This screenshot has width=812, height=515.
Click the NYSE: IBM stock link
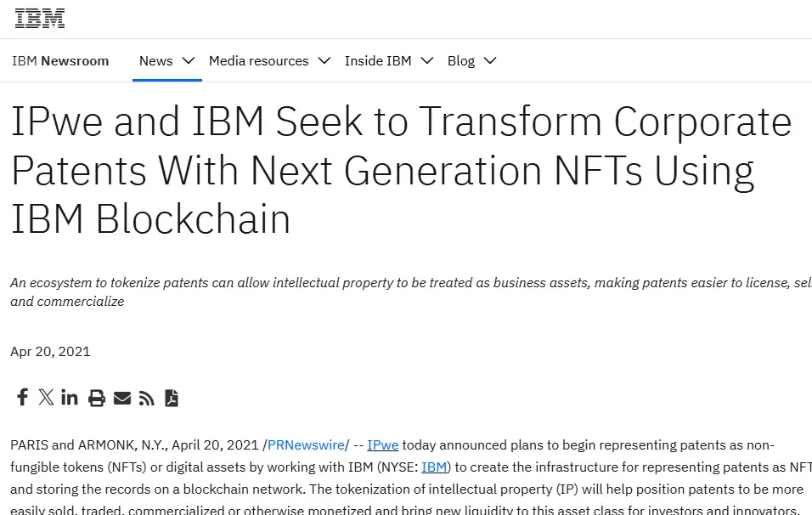pos(434,467)
